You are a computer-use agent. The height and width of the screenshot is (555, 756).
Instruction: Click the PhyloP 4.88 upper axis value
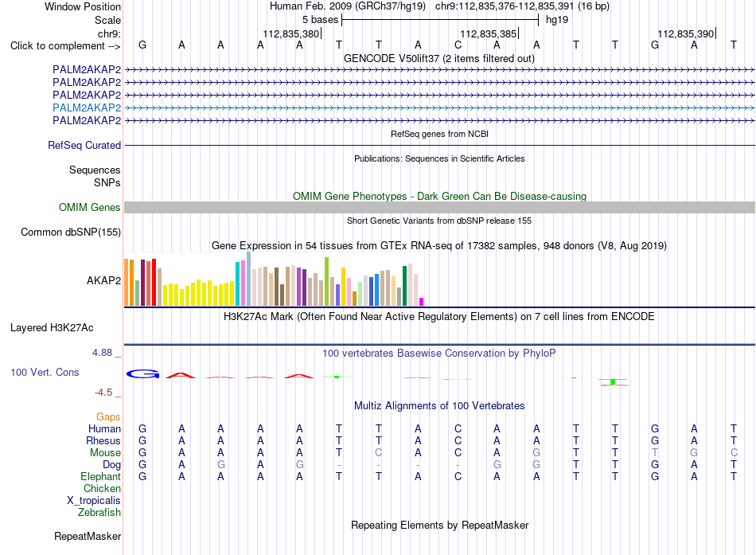pyautogui.click(x=102, y=353)
